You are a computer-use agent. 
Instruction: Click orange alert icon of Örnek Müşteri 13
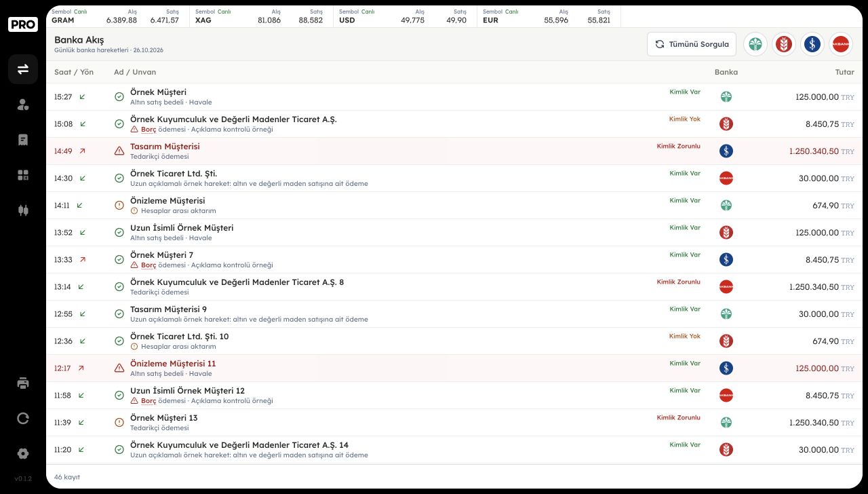pos(119,423)
